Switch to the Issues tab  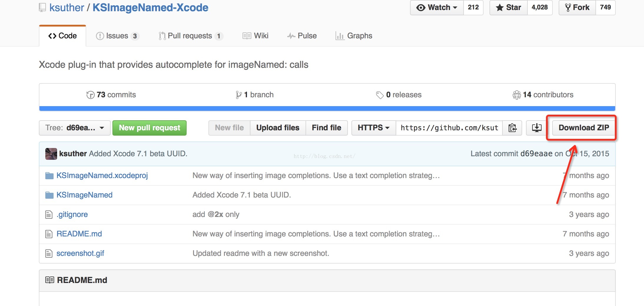[x=117, y=36]
